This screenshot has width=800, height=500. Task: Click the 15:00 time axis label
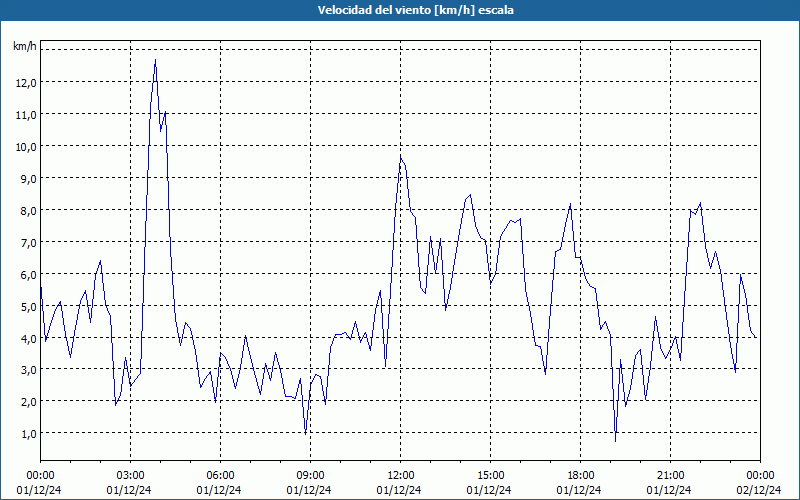coord(490,476)
